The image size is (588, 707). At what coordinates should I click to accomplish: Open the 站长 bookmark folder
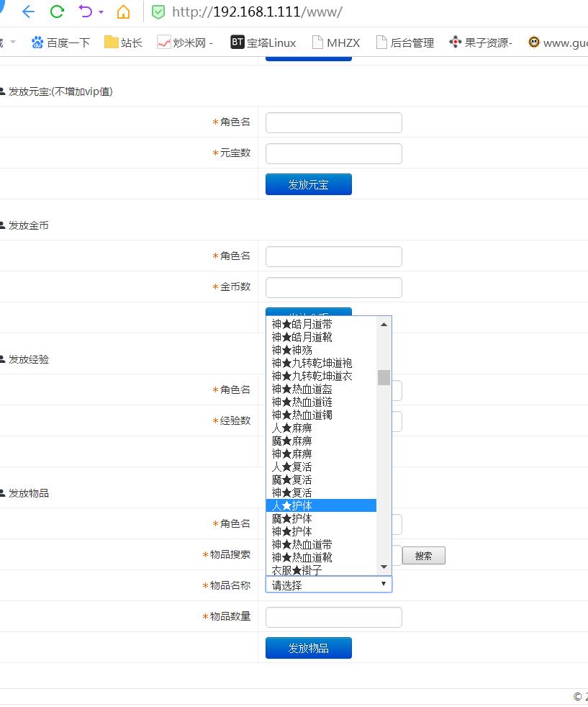tap(123, 42)
